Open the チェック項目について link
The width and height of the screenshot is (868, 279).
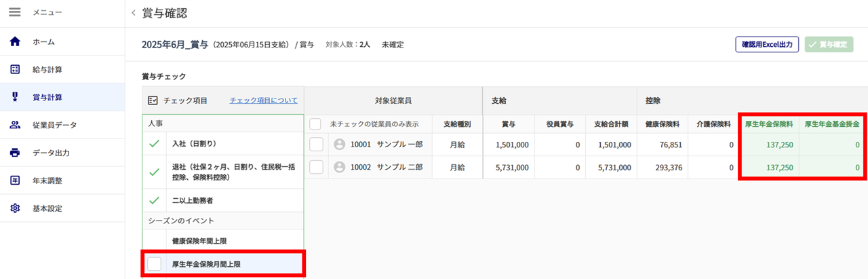pyautogui.click(x=263, y=100)
